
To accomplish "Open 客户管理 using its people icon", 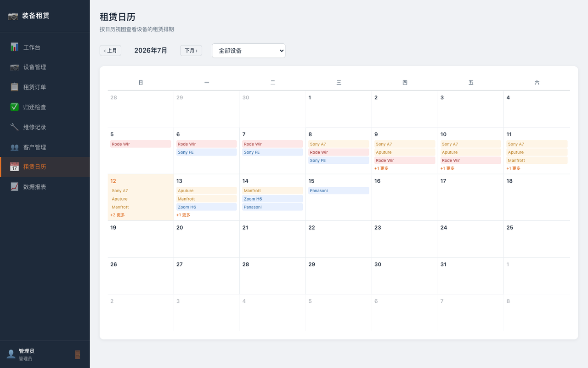I will point(14,147).
